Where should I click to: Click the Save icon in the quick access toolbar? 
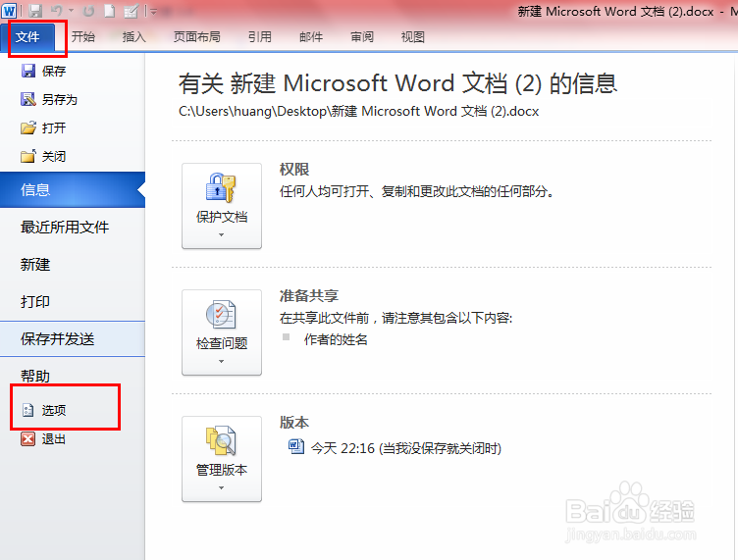[x=35, y=11]
